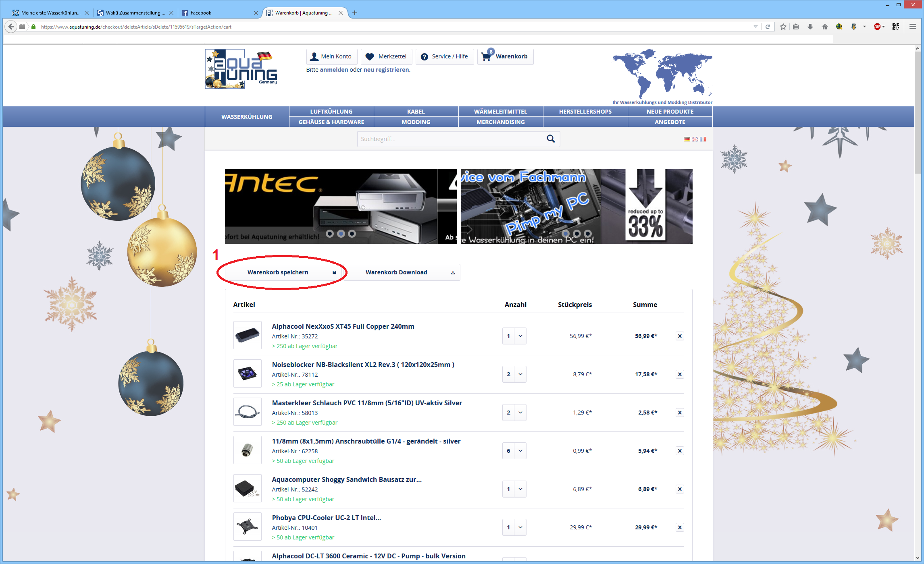Open the Adblock Plus icon
This screenshot has width=924, height=564.
(877, 27)
